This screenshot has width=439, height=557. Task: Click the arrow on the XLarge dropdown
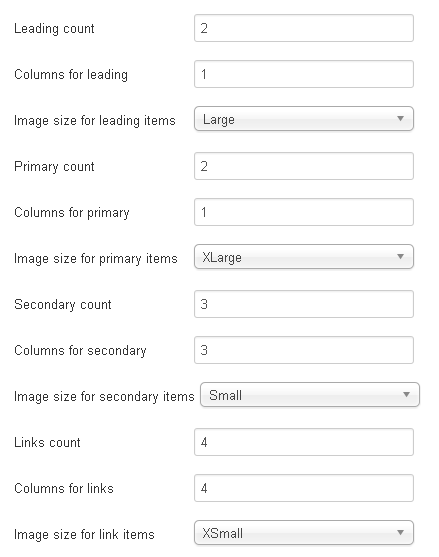(x=400, y=256)
